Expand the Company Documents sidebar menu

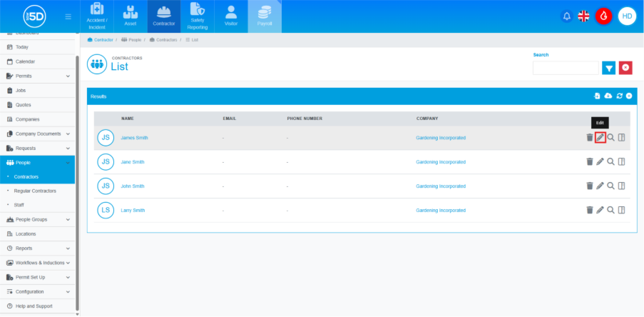coord(37,134)
